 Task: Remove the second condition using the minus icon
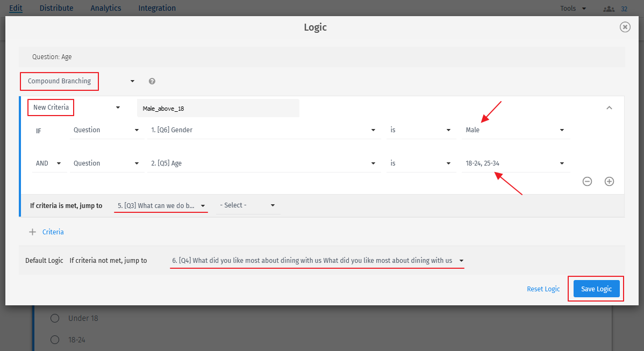tap(587, 181)
